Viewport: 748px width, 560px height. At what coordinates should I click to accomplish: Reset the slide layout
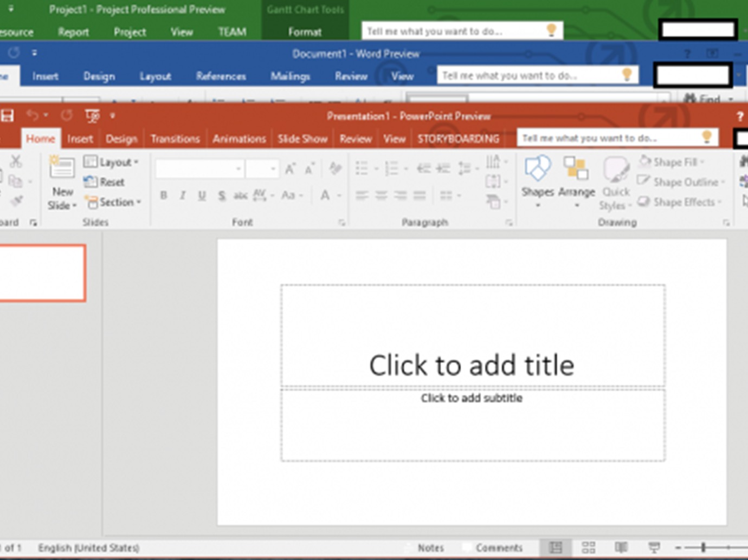pyautogui.click(x=105, y=183)
